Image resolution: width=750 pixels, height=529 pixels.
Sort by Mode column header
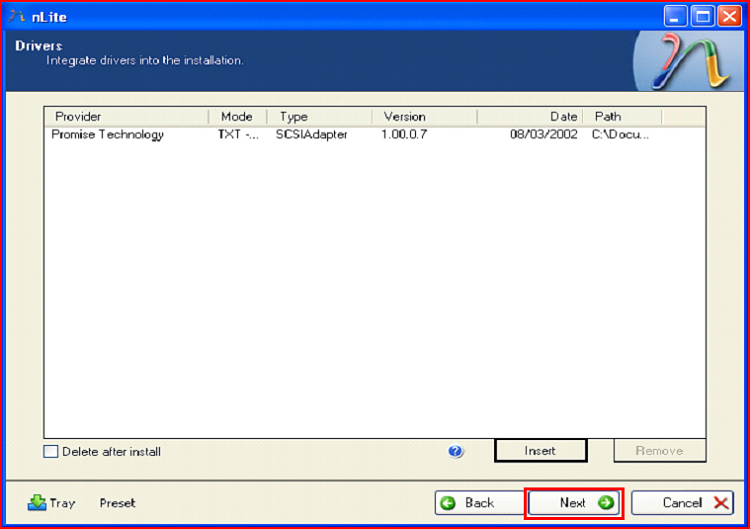238,117
